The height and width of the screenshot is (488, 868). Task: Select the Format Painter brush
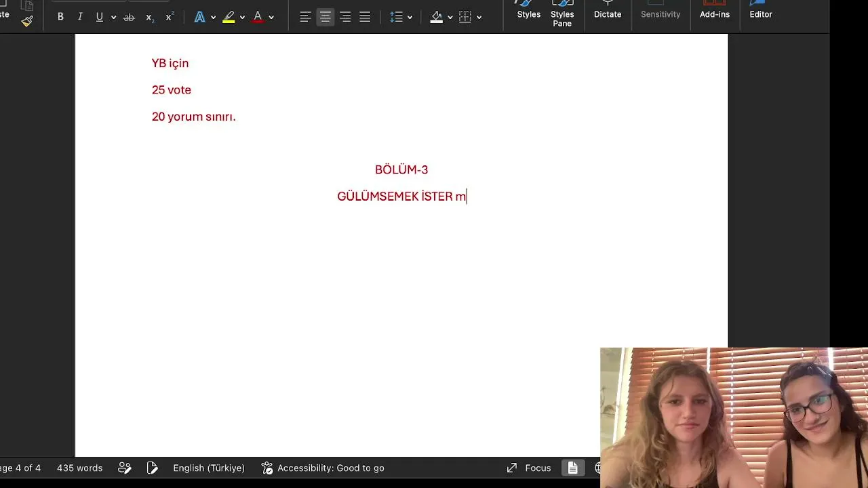tap(27, 21)
